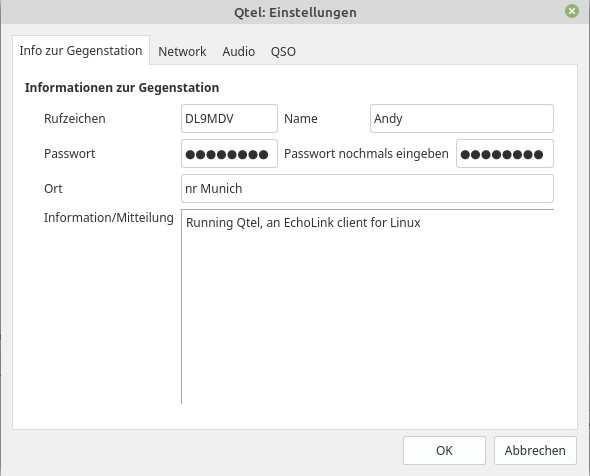The width and height of the screenshot is (590, 476).
Task: Click the Information/Mitteilung label
Action: [x=109, y=217]
